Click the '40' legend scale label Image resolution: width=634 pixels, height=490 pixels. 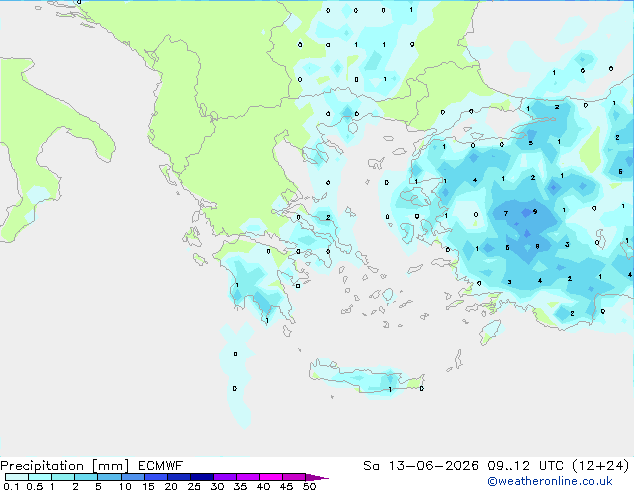pos(263,486)
